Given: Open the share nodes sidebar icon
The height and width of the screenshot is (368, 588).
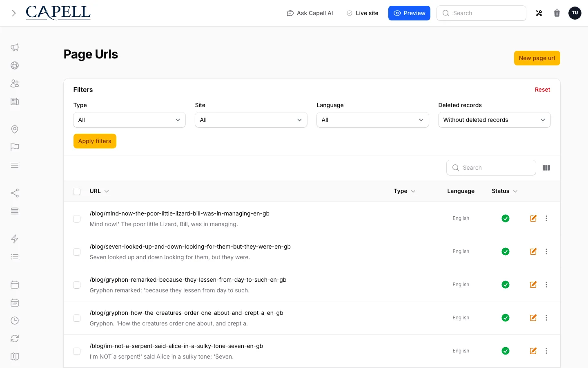Looking at the screenshot, I should pyautogui.click(x=15, y=193).
